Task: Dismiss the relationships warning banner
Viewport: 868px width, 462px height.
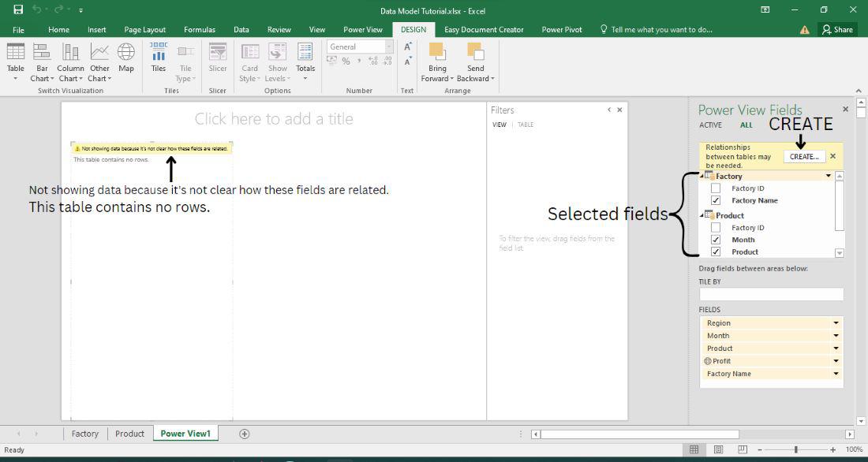Action: click(x=833, y=157)
